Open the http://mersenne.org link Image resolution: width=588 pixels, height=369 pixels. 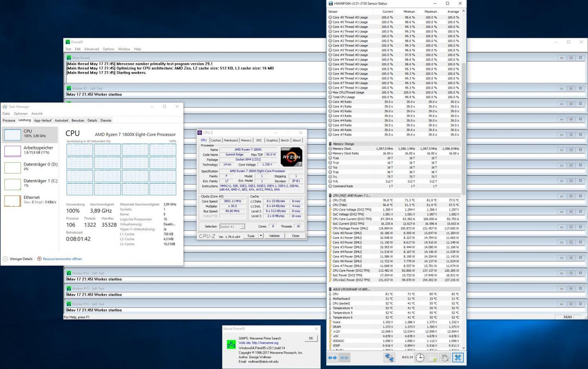tap(265, 343)
